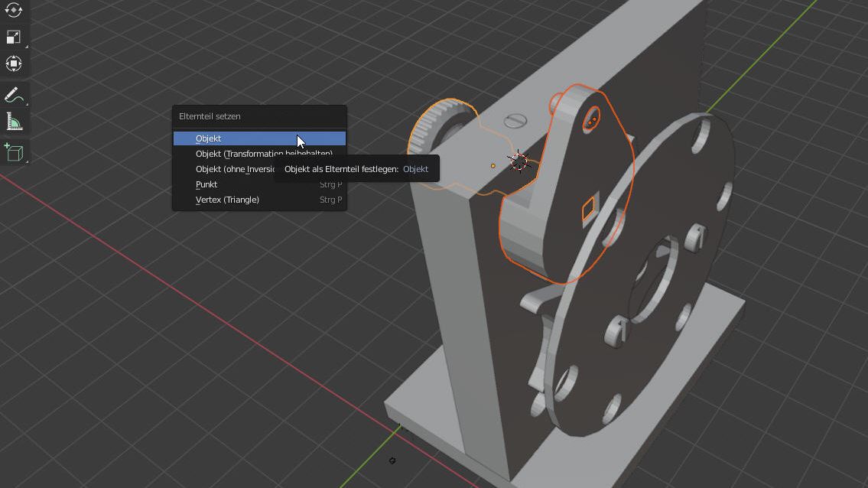
Task: Click the 3D cursor crosshair in viewport
Action: (519, 161)
